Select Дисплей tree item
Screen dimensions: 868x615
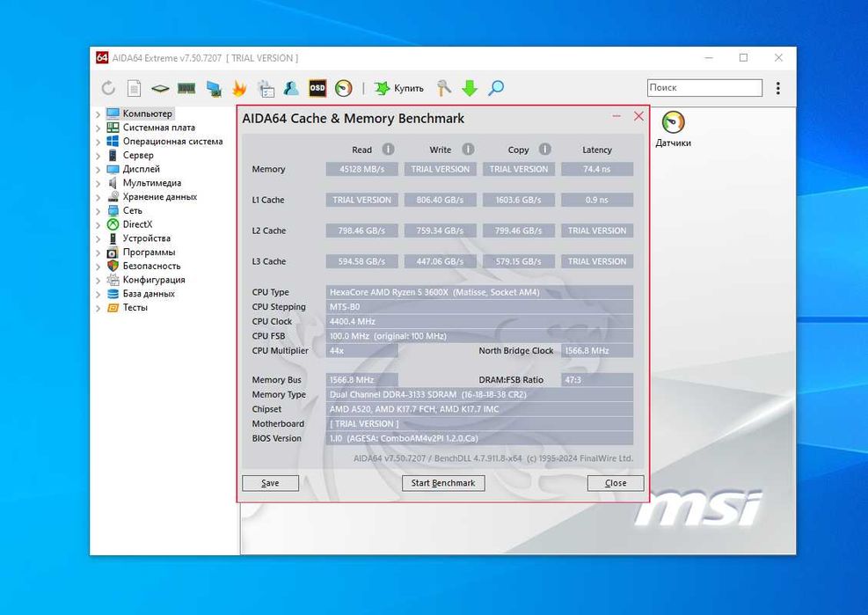point(142,169)
